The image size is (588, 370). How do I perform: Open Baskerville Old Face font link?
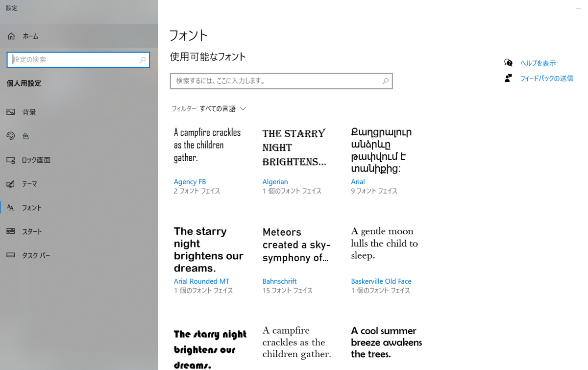[x=381, y=281]
